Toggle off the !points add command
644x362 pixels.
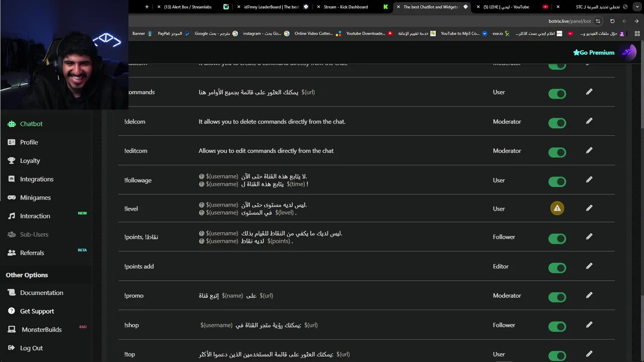coord(557,267)
